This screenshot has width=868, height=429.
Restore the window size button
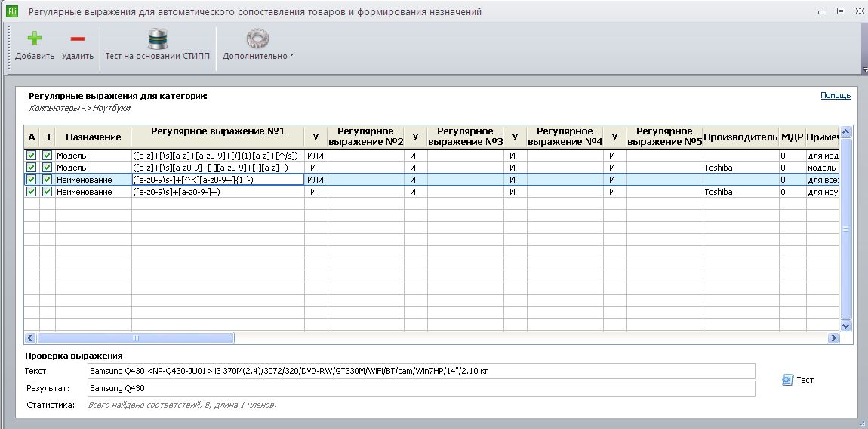coord(841,11)
